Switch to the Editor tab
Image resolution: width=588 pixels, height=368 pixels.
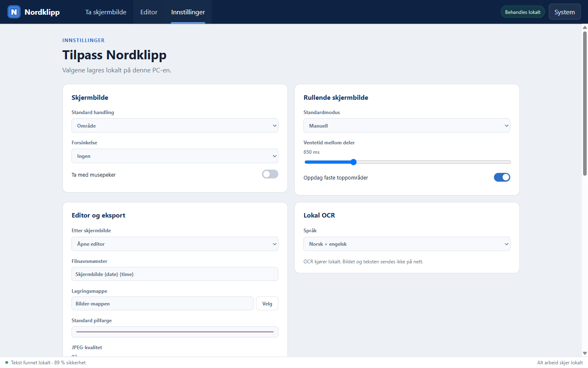[149, 12]
